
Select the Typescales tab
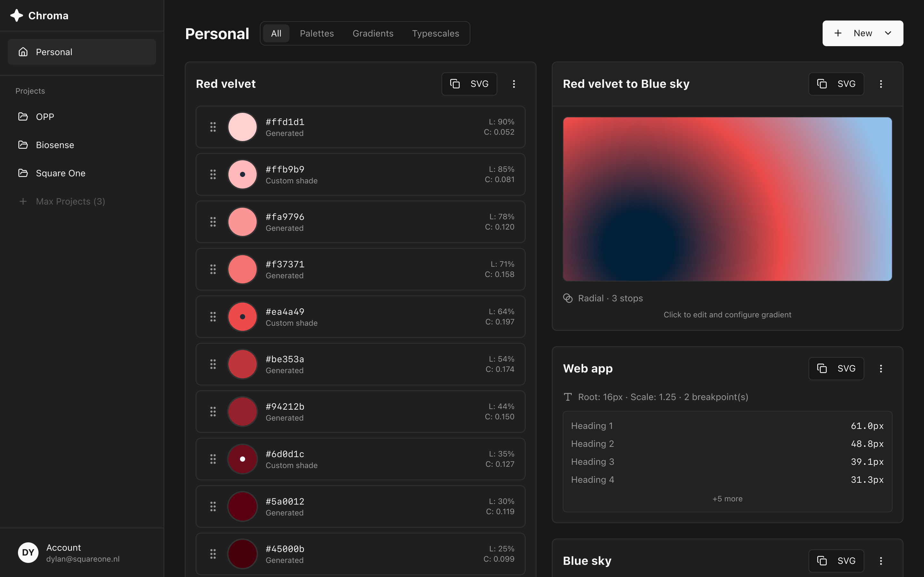point(435,34)
